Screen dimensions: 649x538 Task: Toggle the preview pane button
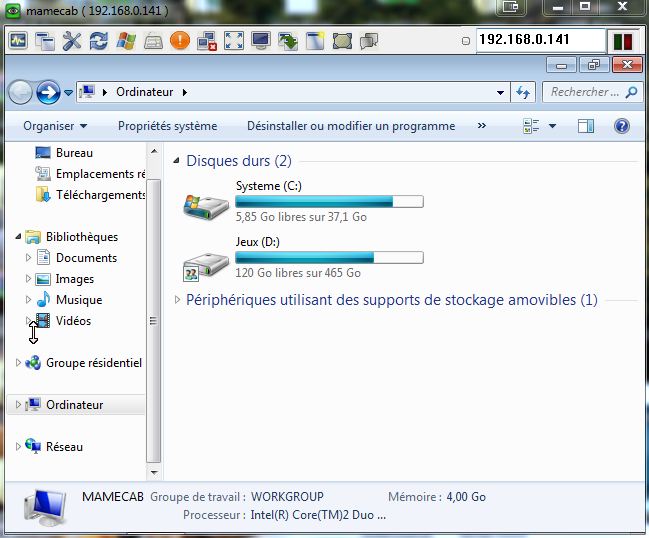pyautogui.click(x=586, y=126)
